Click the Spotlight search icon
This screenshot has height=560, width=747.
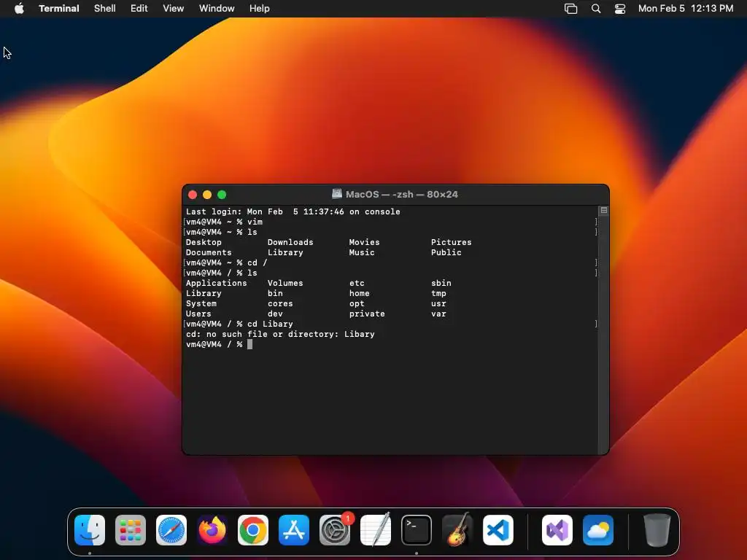tap(595, 9)
